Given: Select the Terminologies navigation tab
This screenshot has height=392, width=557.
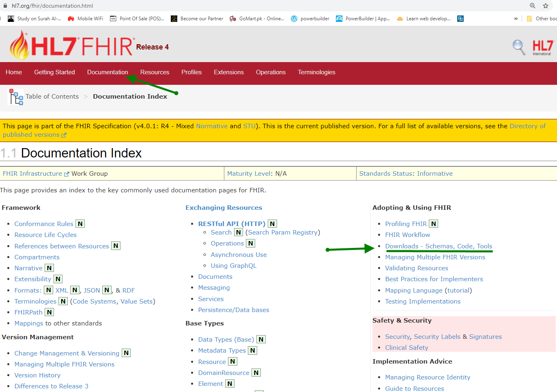Looking at the screenshot, I should [316, 72].
